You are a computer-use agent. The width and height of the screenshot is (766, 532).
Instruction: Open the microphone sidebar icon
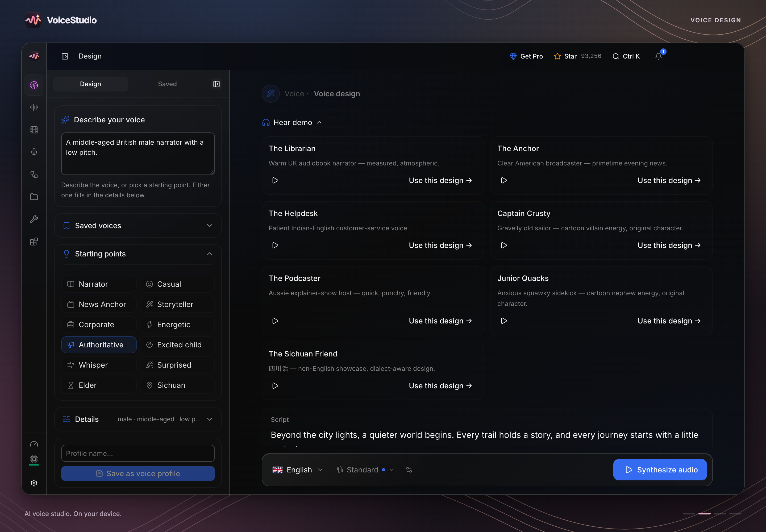34,152
